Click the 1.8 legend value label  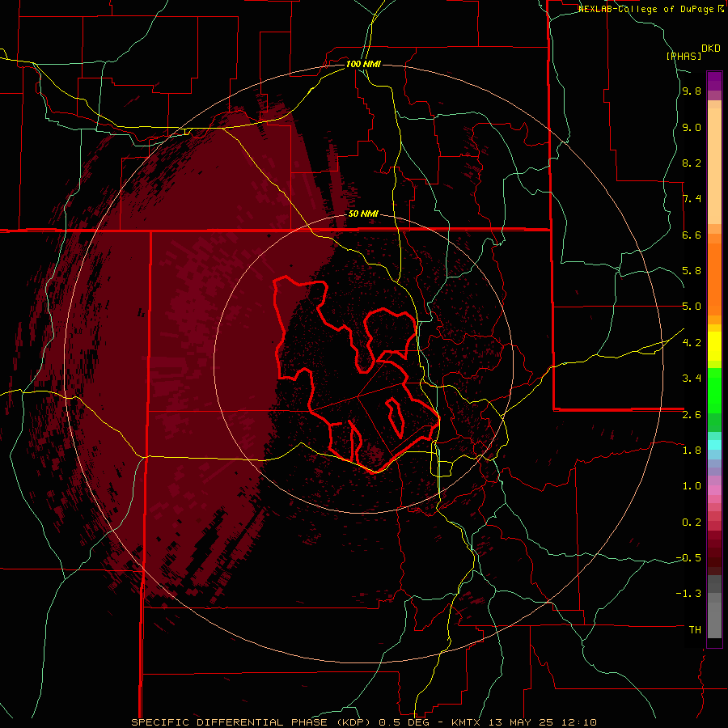pos(692,451)
